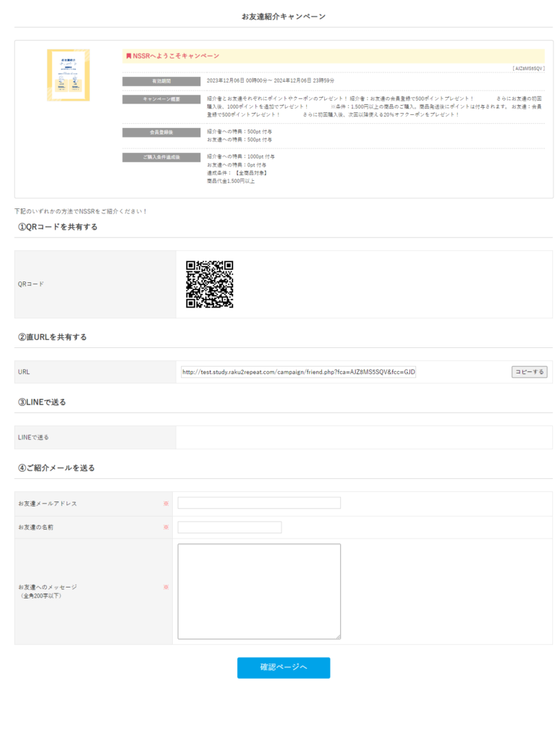Click the resize handle of the message textarea
This screenshot has width=560, height=741.
pyautogui.click(x=338, y=637)
